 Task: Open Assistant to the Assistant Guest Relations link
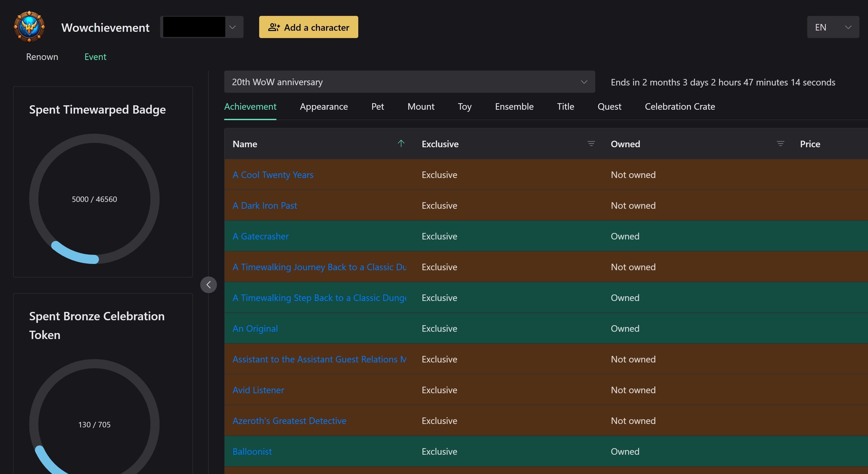319,359
